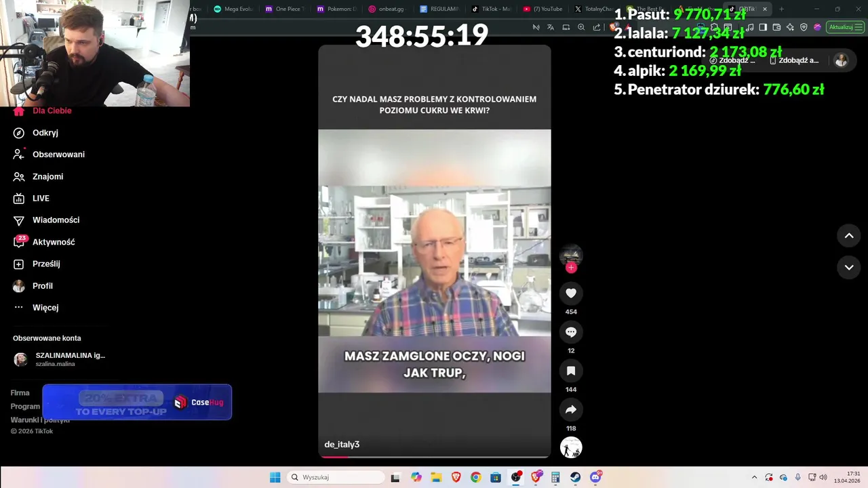Like the video with heart icon
868x488 pixels.
(571, 293)
